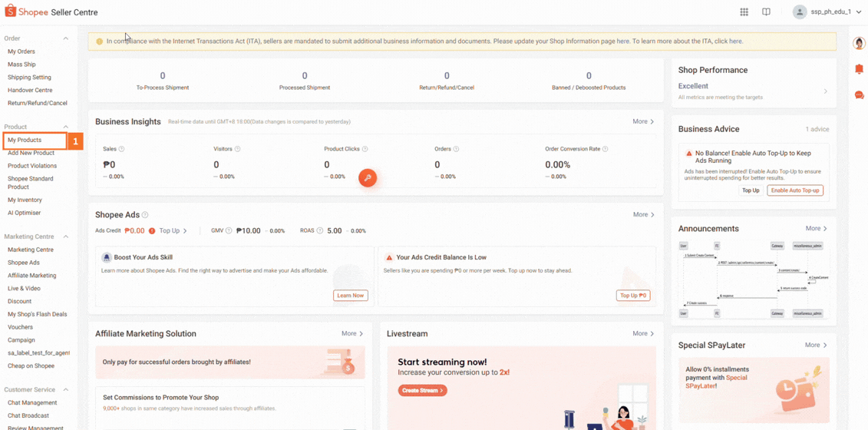Click the red alert icon beside Ads Credit

[152, 230]
